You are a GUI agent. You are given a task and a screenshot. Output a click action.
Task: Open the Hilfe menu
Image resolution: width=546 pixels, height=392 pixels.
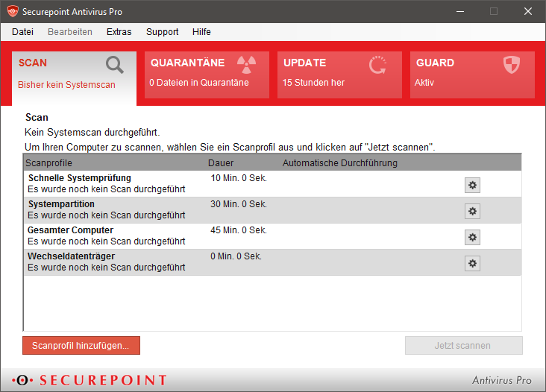tap(201, 32)
